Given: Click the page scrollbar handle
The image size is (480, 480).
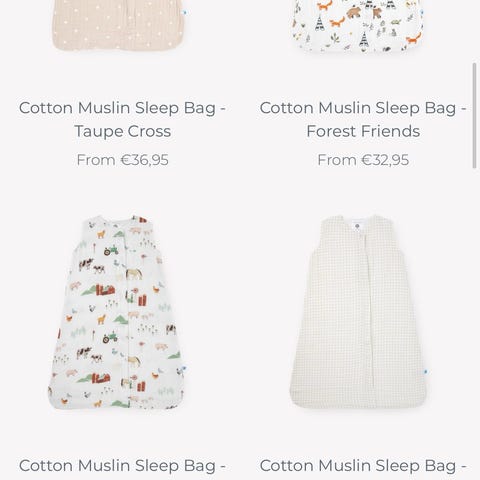Looking at the screenshot, I should click(x=474, y=115).
